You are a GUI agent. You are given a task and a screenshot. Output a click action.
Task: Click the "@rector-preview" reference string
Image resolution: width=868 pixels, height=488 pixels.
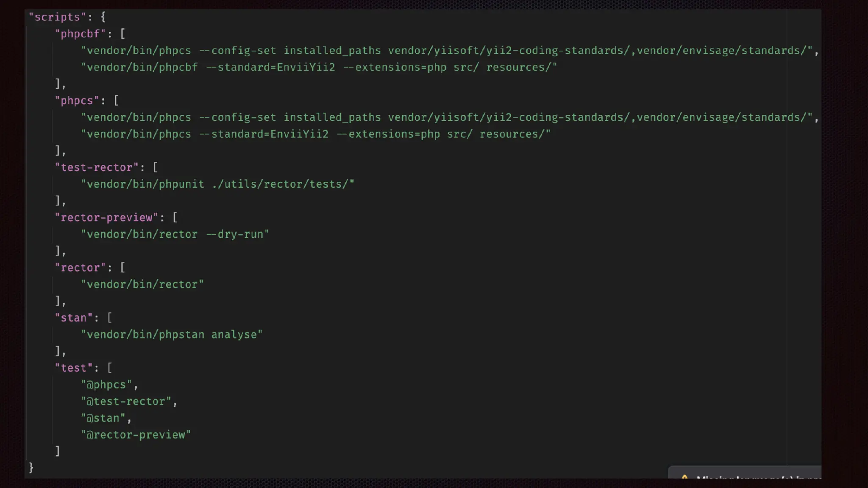point(136,435)
